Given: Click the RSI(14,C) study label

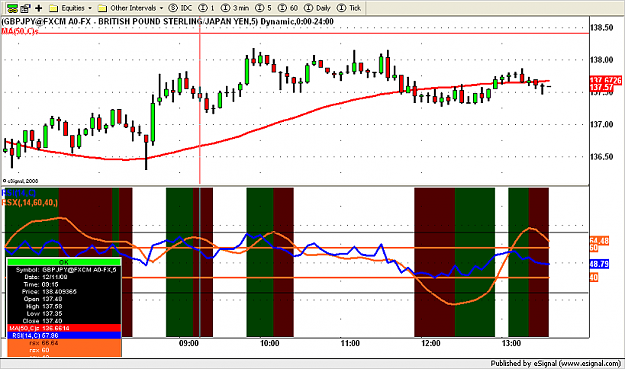Looking at the screenshot, I should (x=18, y=193).
